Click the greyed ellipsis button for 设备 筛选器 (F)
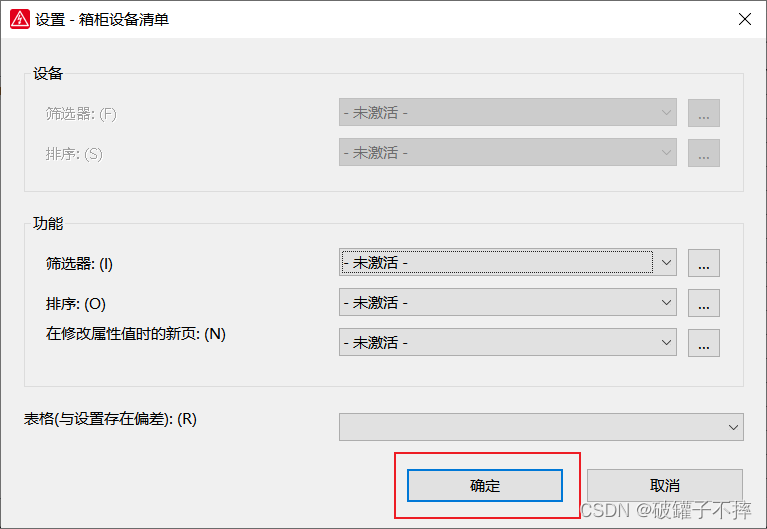767x529 pixels. pos(704,113)
